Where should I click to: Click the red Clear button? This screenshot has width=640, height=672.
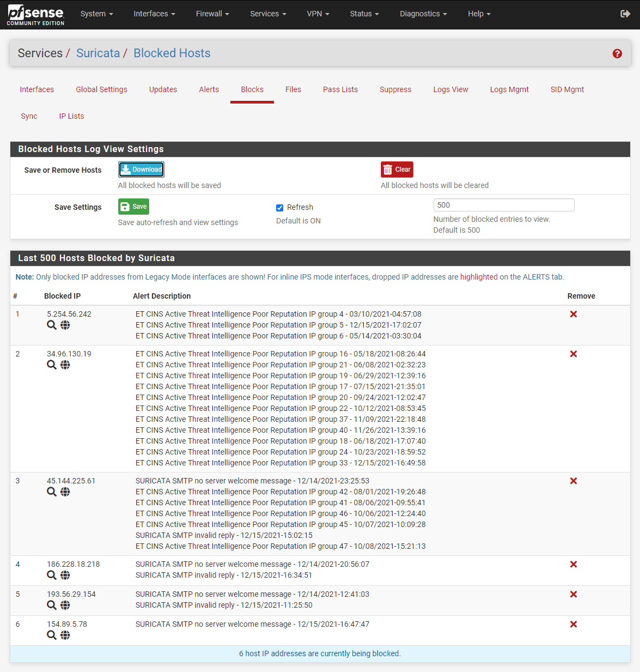click(x=397, y=169)
